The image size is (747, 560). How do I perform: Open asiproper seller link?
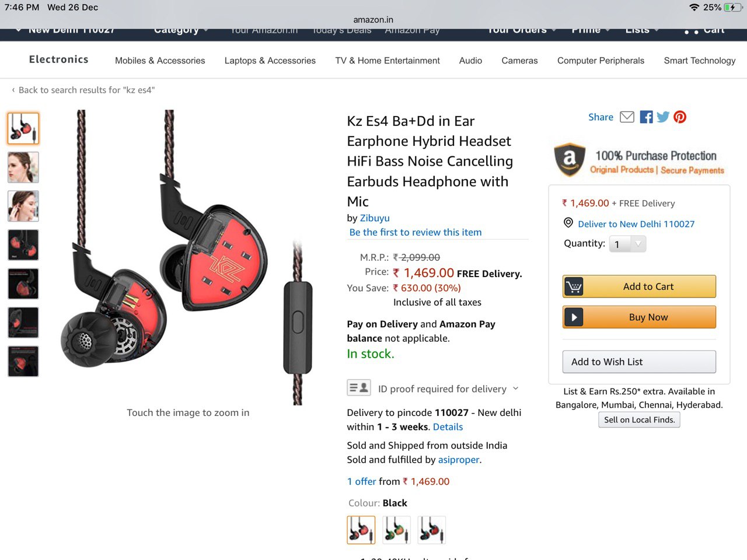pyautogui.click(x=459, y=460)
